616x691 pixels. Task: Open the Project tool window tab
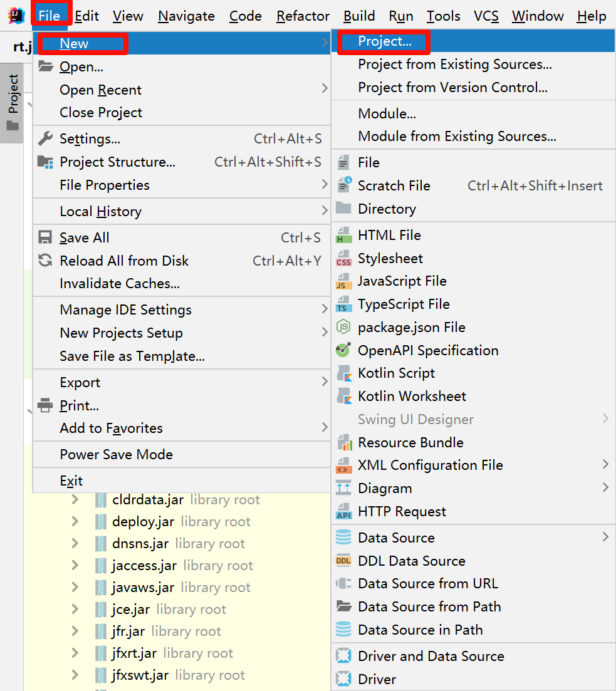13,101
